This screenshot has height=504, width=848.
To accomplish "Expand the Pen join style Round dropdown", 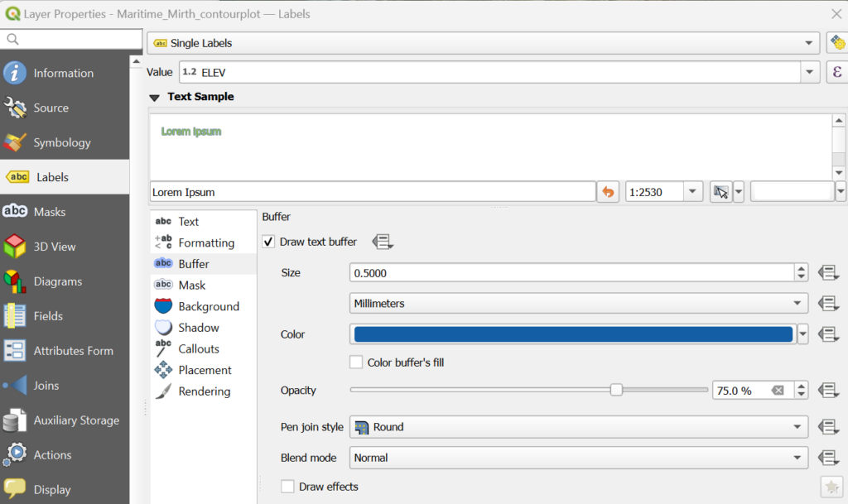I will coord(578,427).
